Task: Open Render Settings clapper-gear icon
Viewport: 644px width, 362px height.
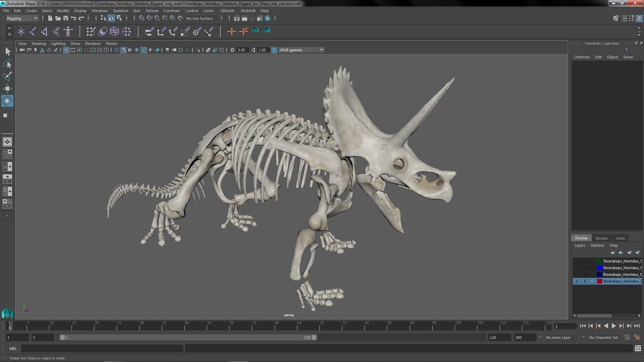Action: [x=260, y=18]
